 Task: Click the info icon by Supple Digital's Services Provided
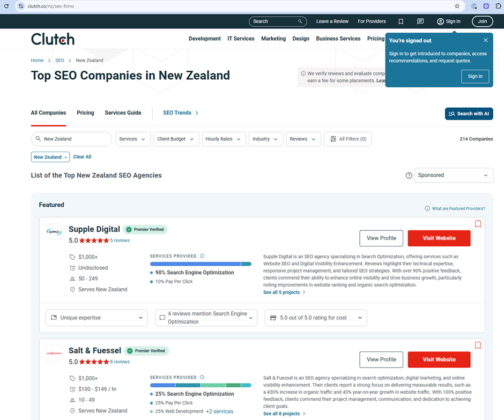point(202,256)
